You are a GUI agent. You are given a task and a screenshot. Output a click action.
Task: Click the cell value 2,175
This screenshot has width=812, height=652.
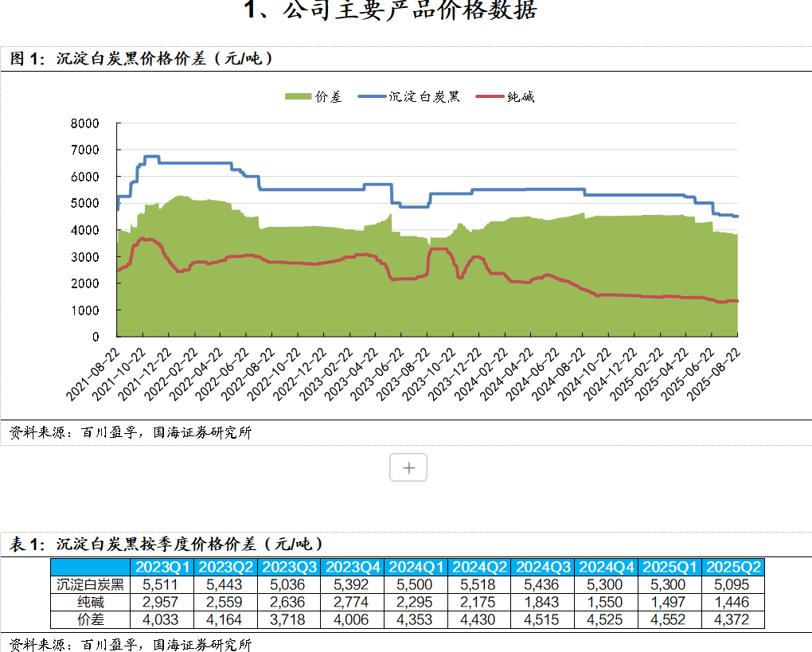tap(478, 603)
